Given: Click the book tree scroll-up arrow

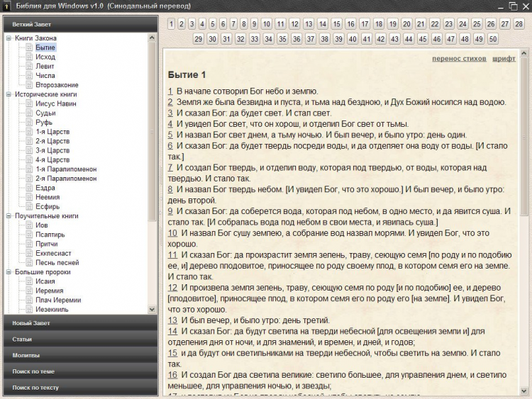Looking at the screenshot, I should coord(152,38).
